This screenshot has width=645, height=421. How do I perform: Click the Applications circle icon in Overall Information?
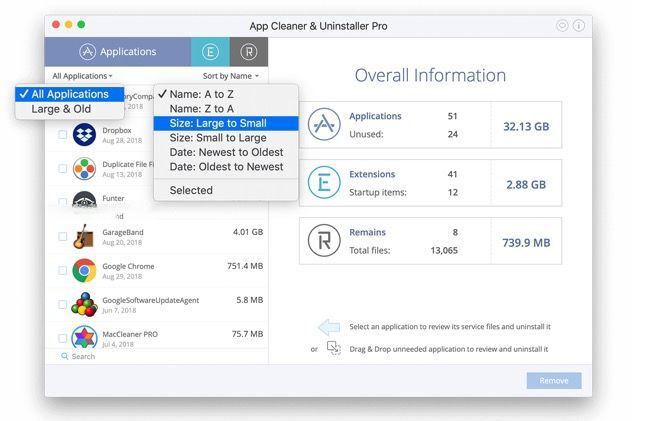click(x=324, y=124)
